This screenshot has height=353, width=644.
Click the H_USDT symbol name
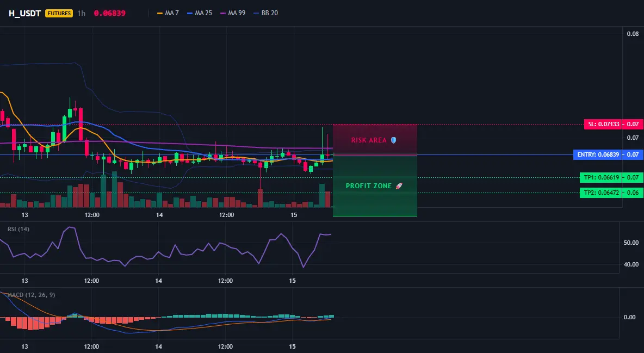point(24,13)
